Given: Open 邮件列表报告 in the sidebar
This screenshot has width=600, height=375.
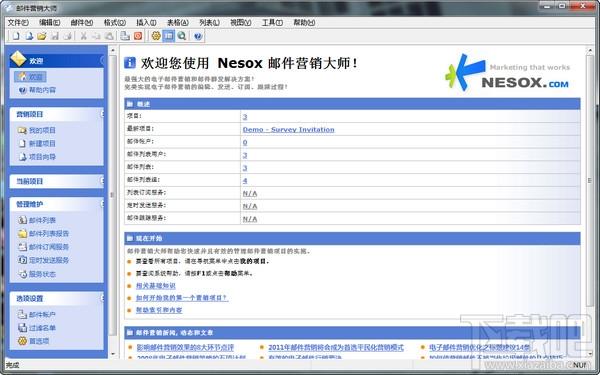Looking at the screenshot, I should 43,233.
